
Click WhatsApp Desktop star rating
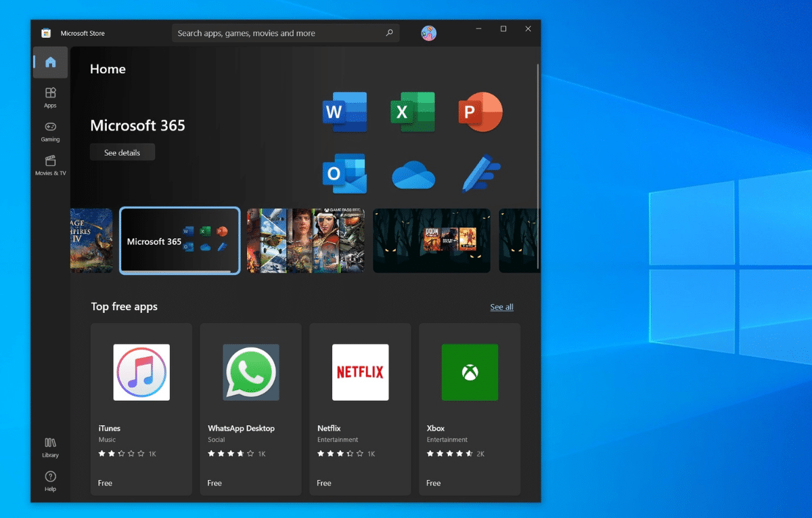coord(231,454)
